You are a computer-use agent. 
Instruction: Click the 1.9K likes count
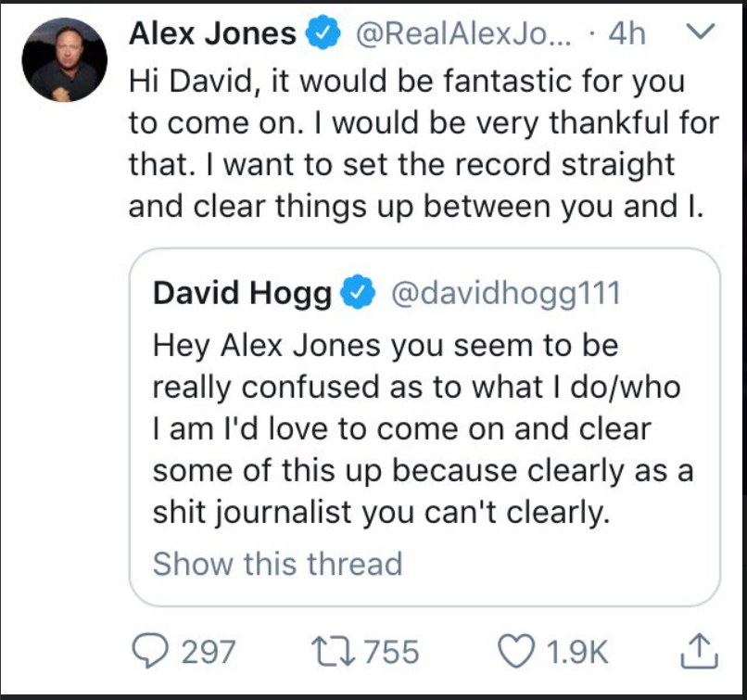tap(576, 652)
